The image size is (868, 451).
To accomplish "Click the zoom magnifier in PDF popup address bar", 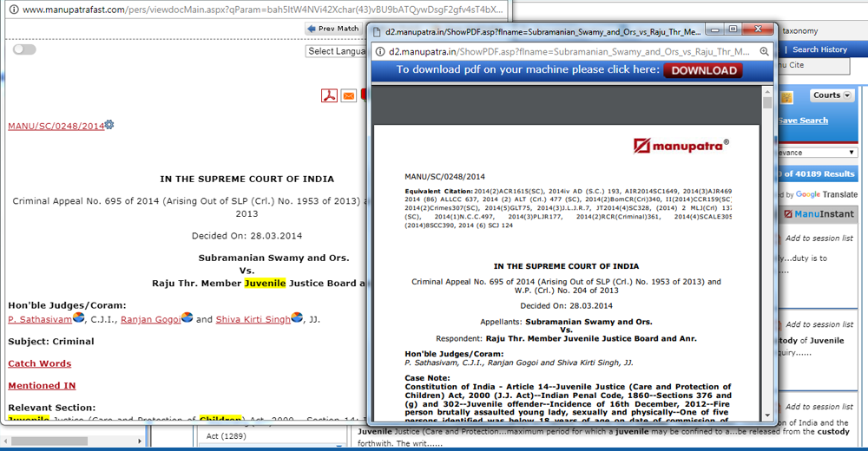I will (x=764, y=51).
